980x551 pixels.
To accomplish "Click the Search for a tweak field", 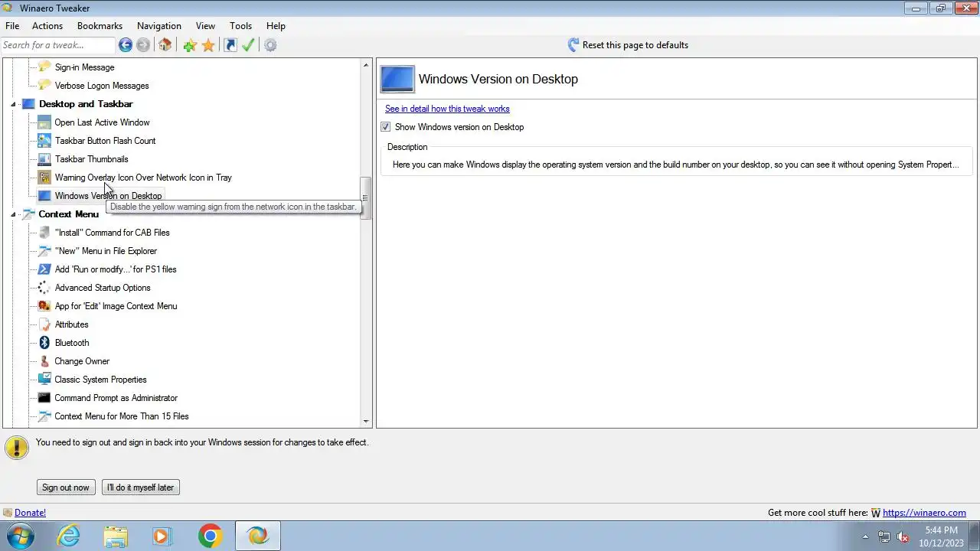I will tap(57, 45).
